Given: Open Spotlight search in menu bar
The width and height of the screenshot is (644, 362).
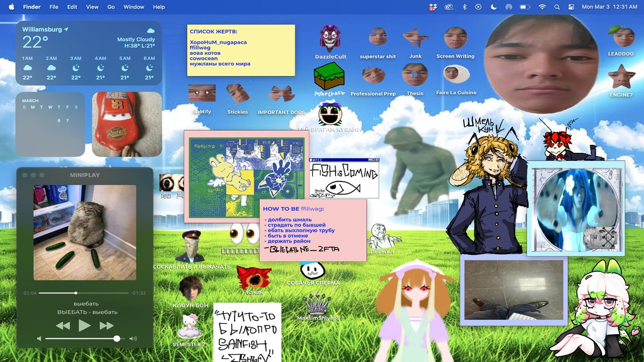Looking at the screenshot, I should coord(557,7).
